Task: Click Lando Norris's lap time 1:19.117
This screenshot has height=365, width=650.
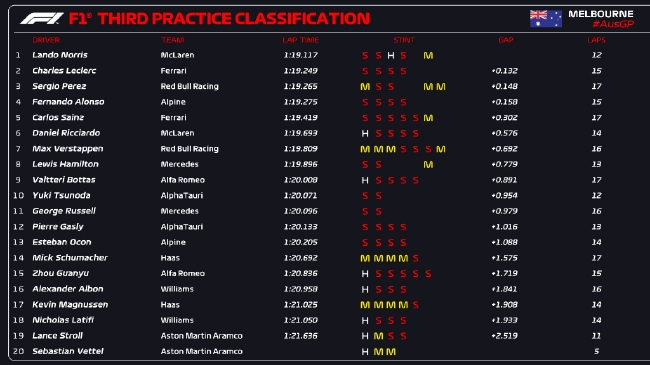Action: [301, 55]
